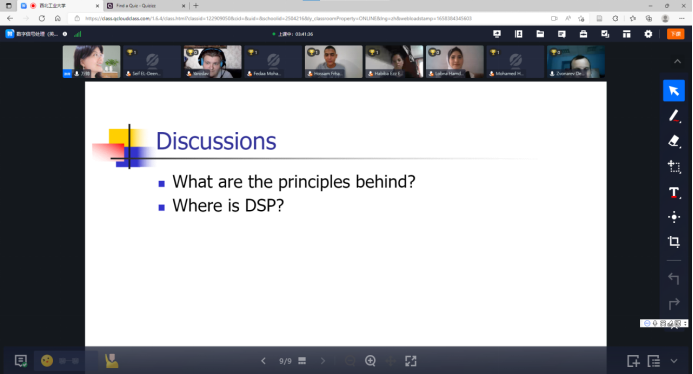The height and width of the screenshot is (374, 693).
Task: Expand the bottom-right chevron down menu
Action: pos(674,361)
